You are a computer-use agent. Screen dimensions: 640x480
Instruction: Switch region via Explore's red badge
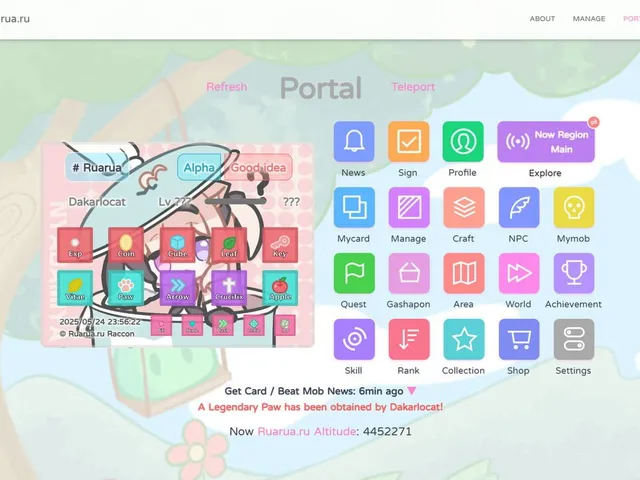point(593,122)
